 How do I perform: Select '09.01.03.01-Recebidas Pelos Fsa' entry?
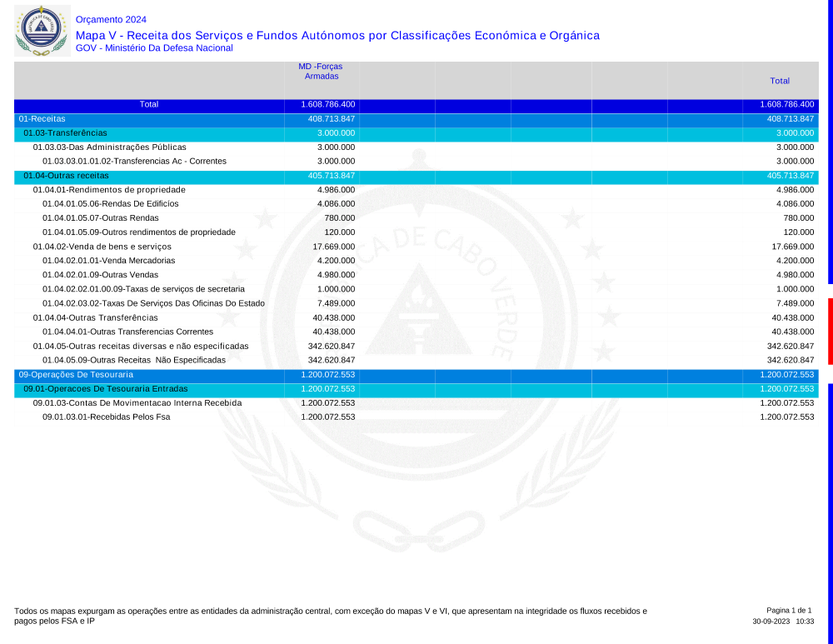[x=106, y=417]
